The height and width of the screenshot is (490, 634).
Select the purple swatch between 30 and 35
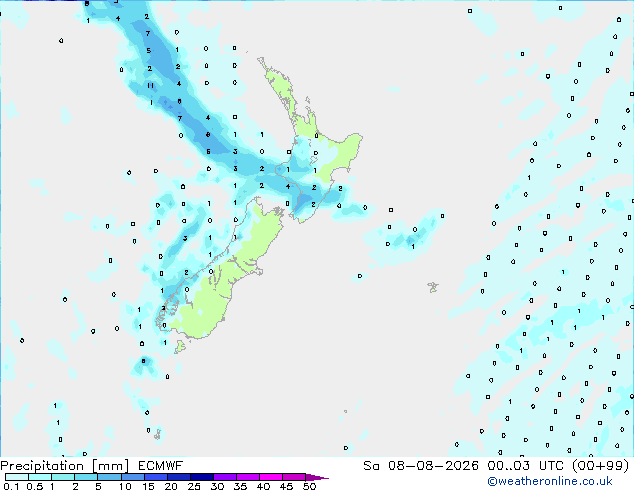[x=224, y=477]
